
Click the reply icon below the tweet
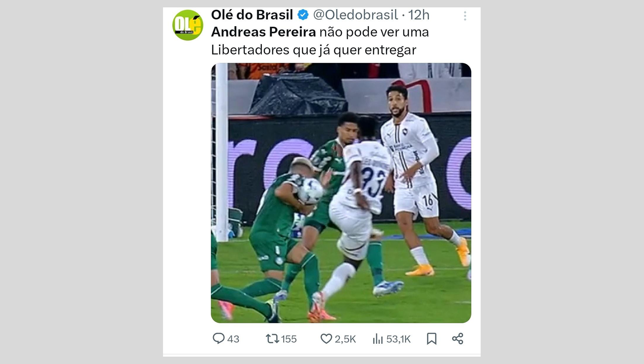tap(220, 339)
